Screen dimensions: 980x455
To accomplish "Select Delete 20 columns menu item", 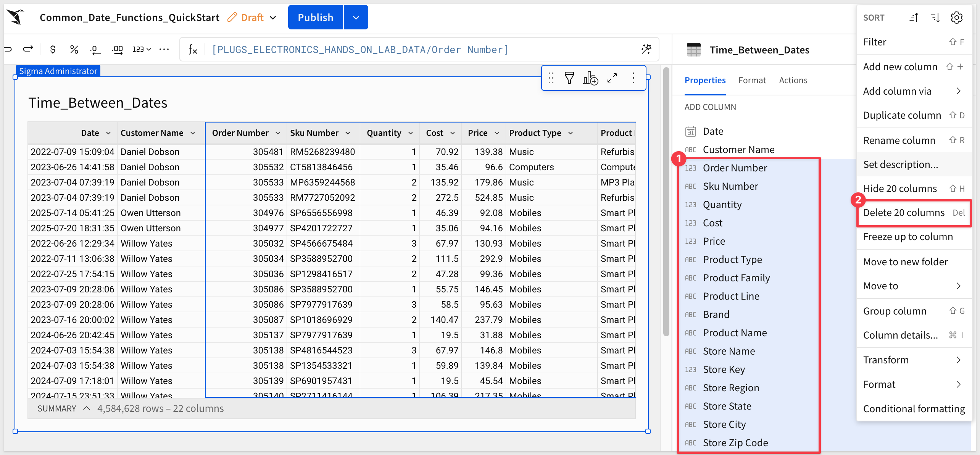I will pyautogui.click(x=904, y=213).
